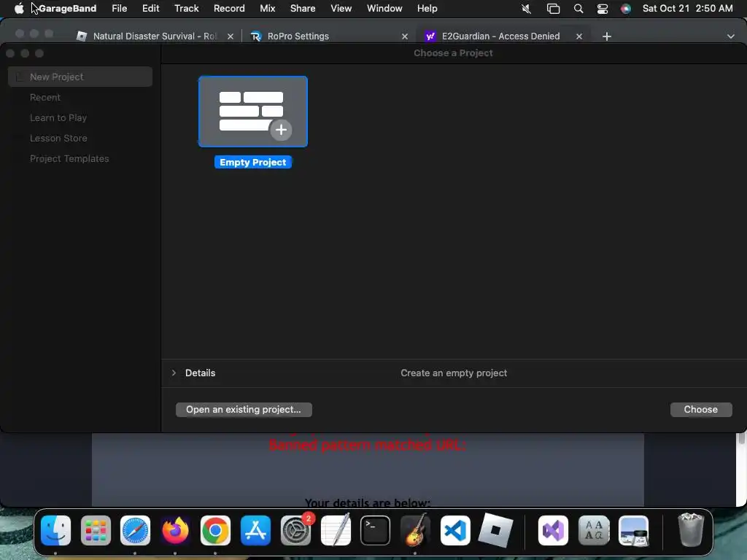Click Open an existing project button
The width and height of the screenshot is (747, 560).
[x=244, y=410]
